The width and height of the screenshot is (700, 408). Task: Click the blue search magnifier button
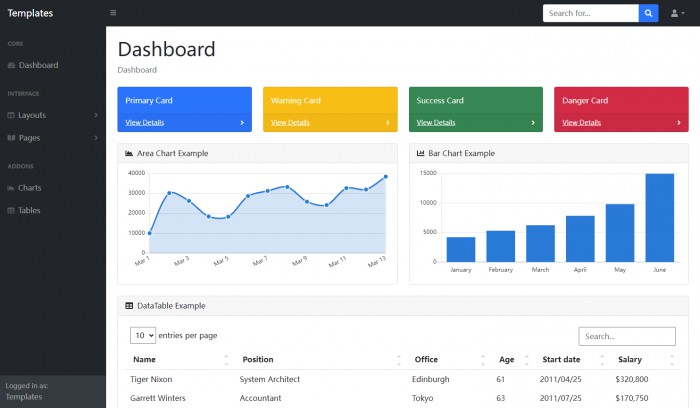pos(648,13)
